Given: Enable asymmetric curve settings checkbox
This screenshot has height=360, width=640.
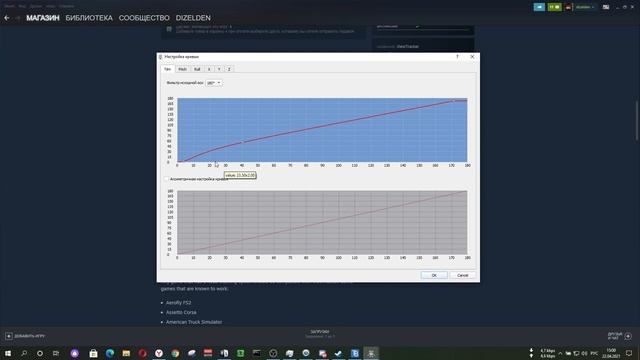Looking at the screenshot, I should 166,179.
